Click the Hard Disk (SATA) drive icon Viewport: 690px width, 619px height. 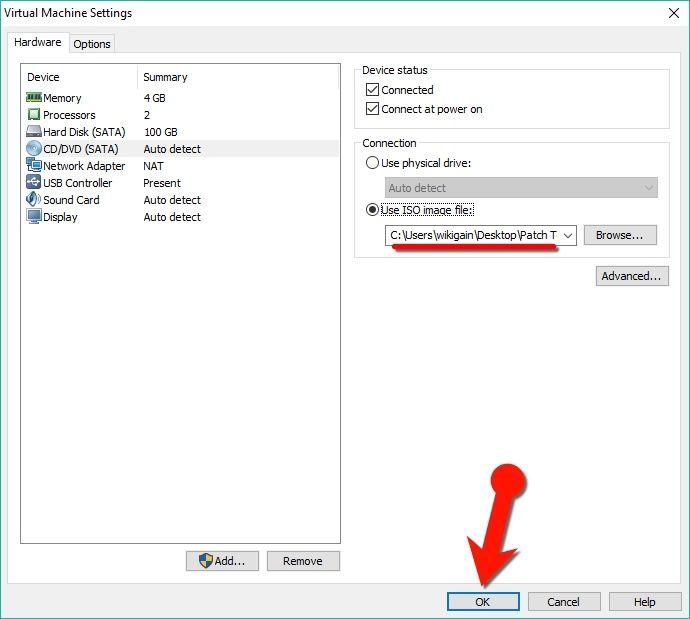(x=34, y=131)
